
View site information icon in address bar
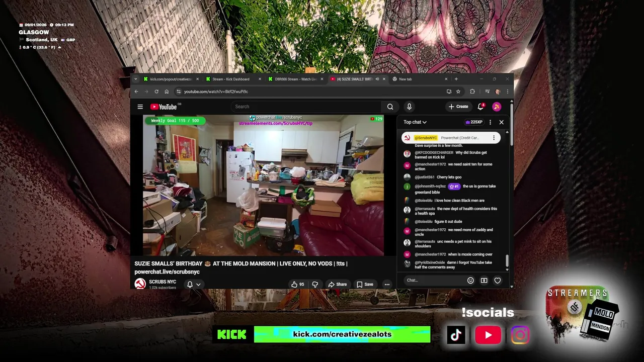coord(178,92)
